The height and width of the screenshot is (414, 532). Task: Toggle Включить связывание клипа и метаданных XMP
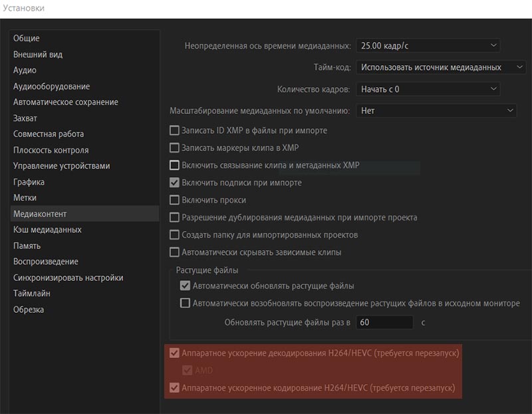coord(174,165)
